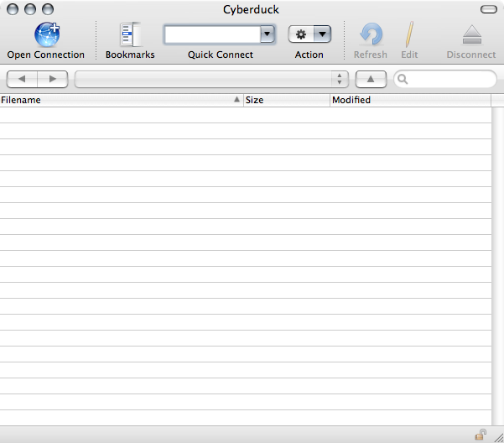Image resolution: width=504 pixels, height=443 pixels.
Task: Click the Disconnect eject icon
Action: 470,34
